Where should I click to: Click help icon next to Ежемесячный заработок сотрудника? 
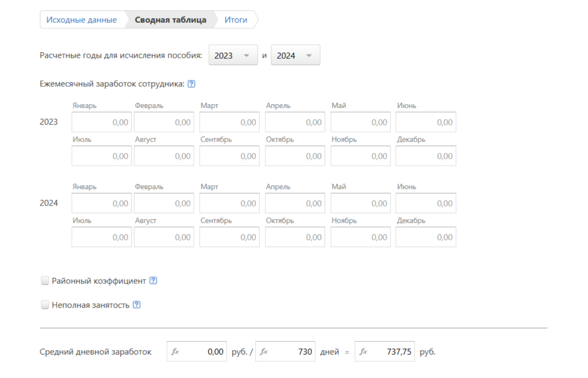[191, 84]
